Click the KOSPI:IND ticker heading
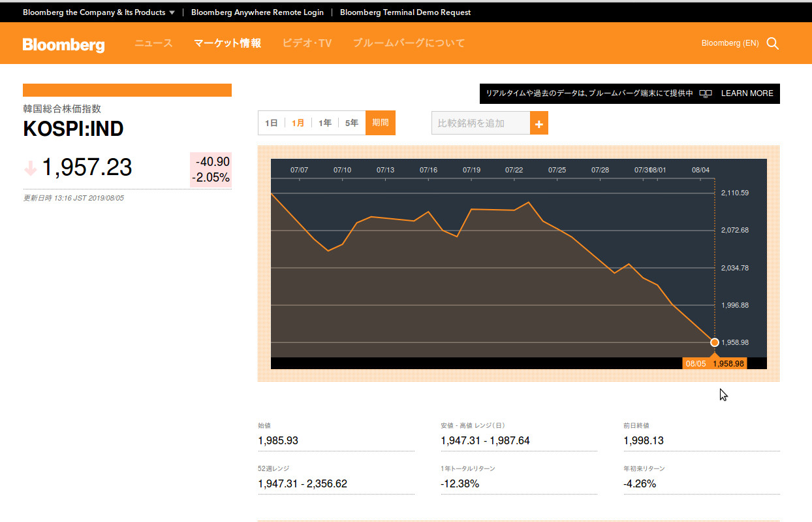Image resolution: width=812 pixels, height=522 pixels. [73, 129]
